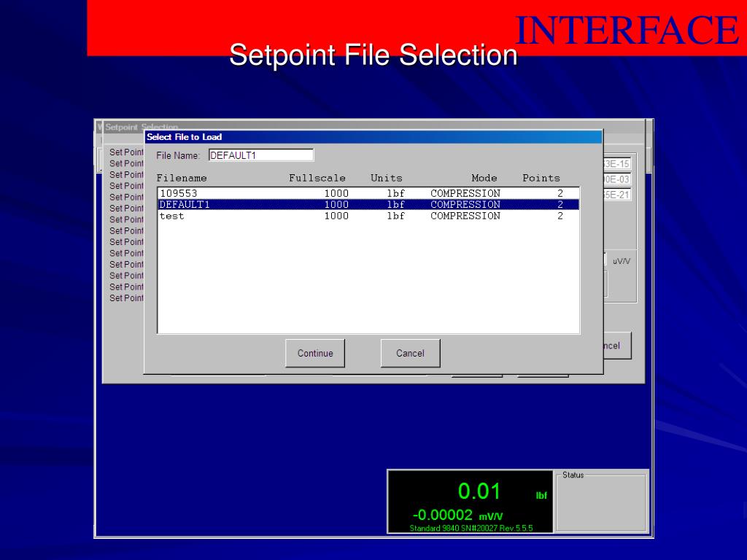Click the uV/V label in Setpoint Selection window
Image resolution: width=747 pixels, height=560 pixels.
click(x=622, y=262)
